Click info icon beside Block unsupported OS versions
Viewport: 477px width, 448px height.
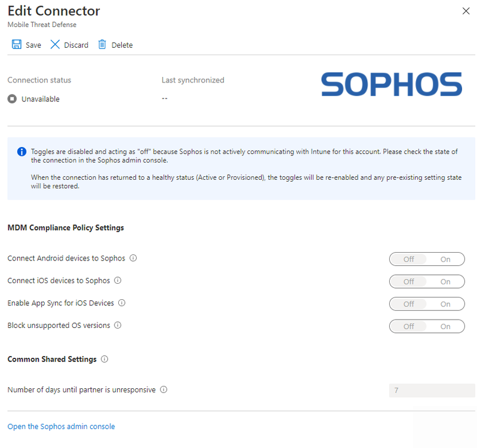pos(118,326)
